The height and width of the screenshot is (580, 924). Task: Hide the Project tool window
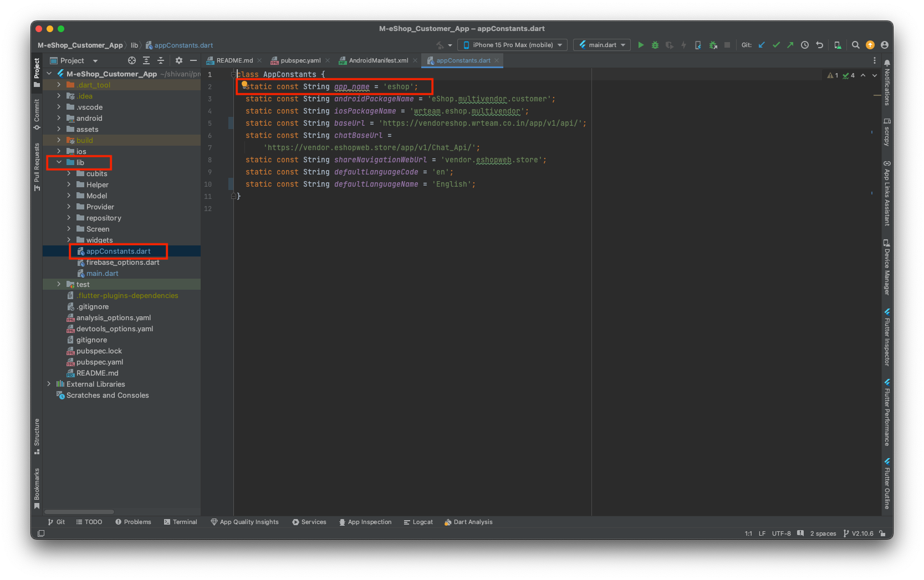[193, 60]
